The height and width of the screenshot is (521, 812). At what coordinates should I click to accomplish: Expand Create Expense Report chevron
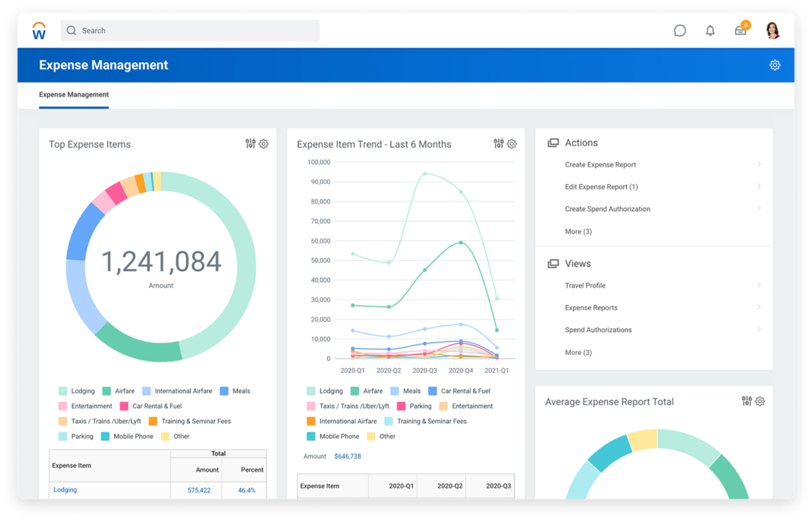pos(758,164)
